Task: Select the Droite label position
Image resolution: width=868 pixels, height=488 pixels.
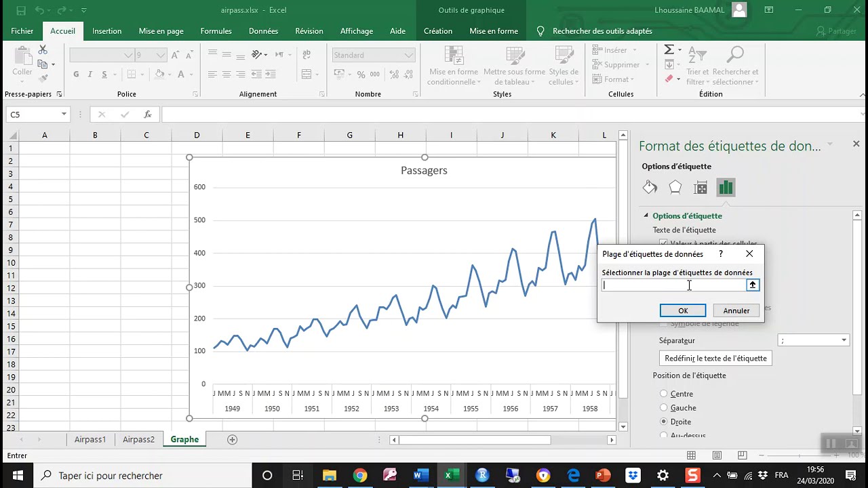Action: coord(664,422)
